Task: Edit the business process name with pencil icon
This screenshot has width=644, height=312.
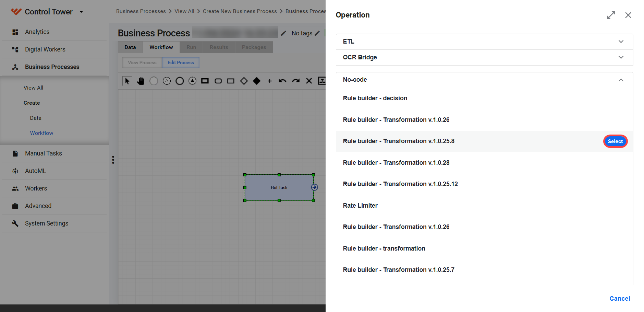Action: click(284, 33)
